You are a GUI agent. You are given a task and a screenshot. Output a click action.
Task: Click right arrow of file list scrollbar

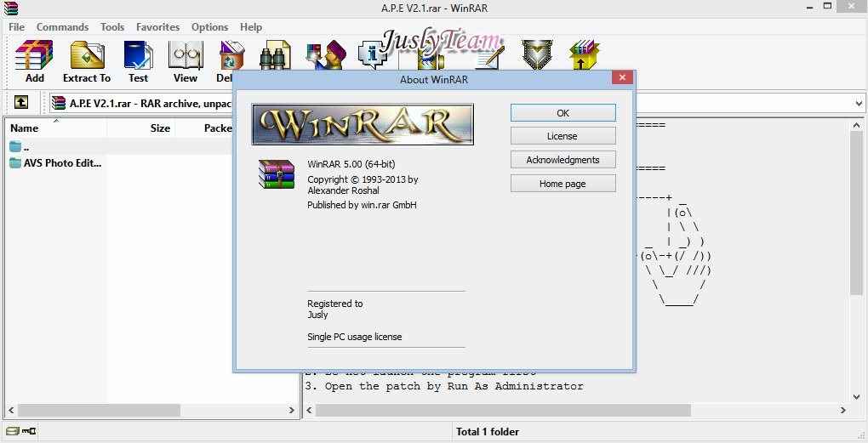292,411
